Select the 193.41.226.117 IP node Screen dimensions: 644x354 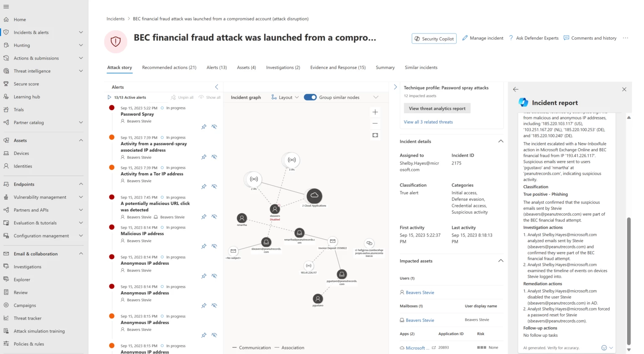(x=309, y=266)
